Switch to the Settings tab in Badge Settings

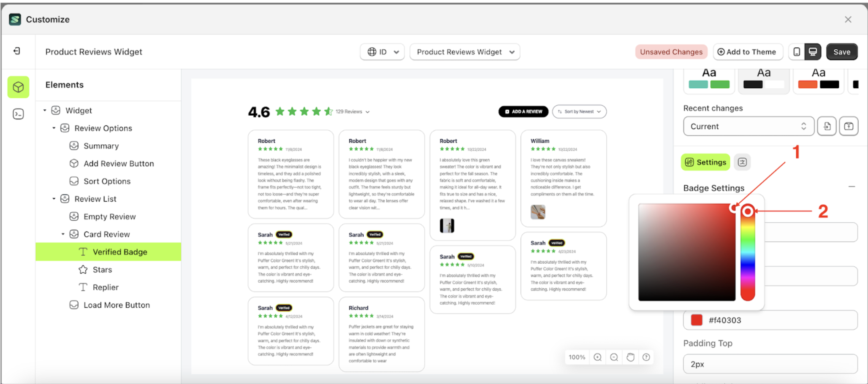[705, 162]
